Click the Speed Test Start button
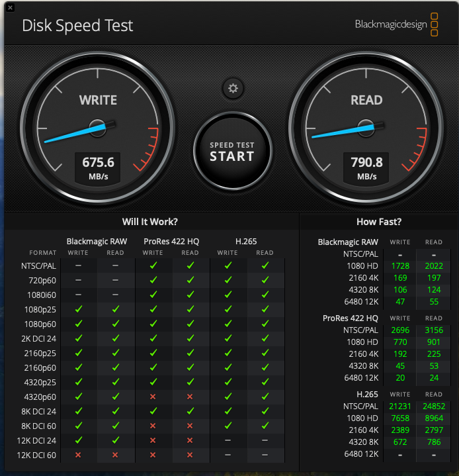The image size is (459, 476). pos(232,151)
